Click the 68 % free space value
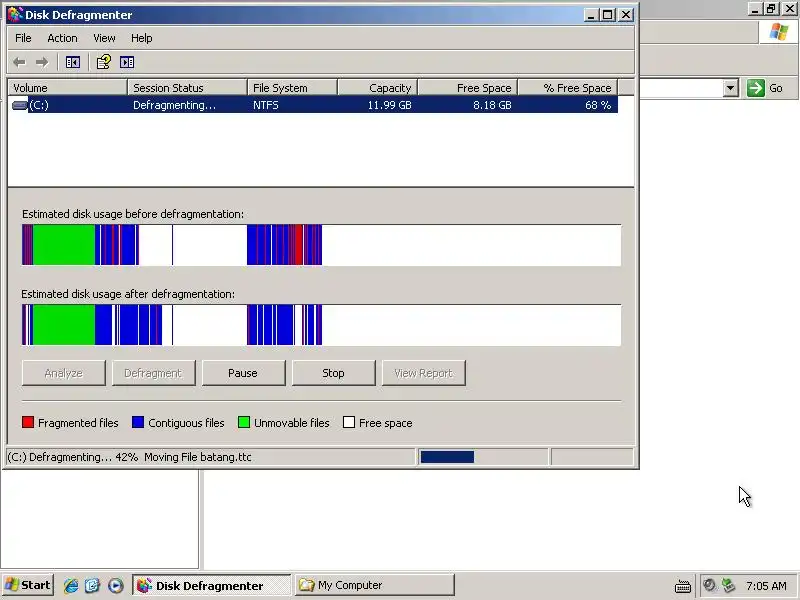The height and width of the screenshot is (600, 800). tap(598, 105)
